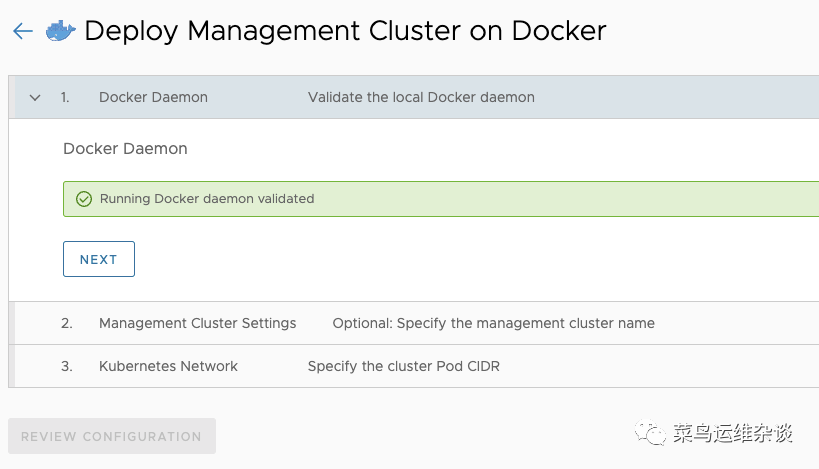This screenshot has width=819, height=469.
Task: Expand the Kubernetes Network step
Action: coord(168,366)
